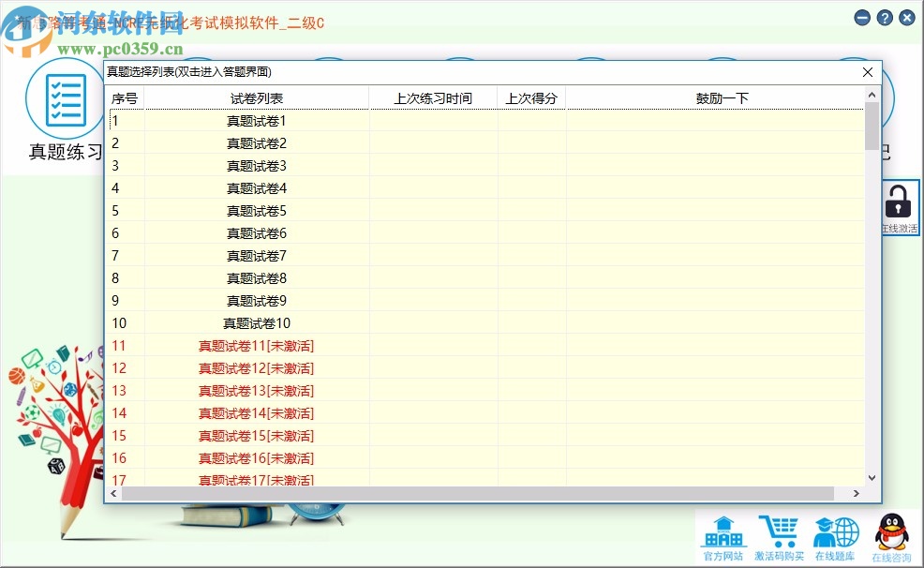Viewport: 924px width, 568px height.
Task: Click the 鼓励一下 column header
Action: pyautogui.click(x=722, y=98)
